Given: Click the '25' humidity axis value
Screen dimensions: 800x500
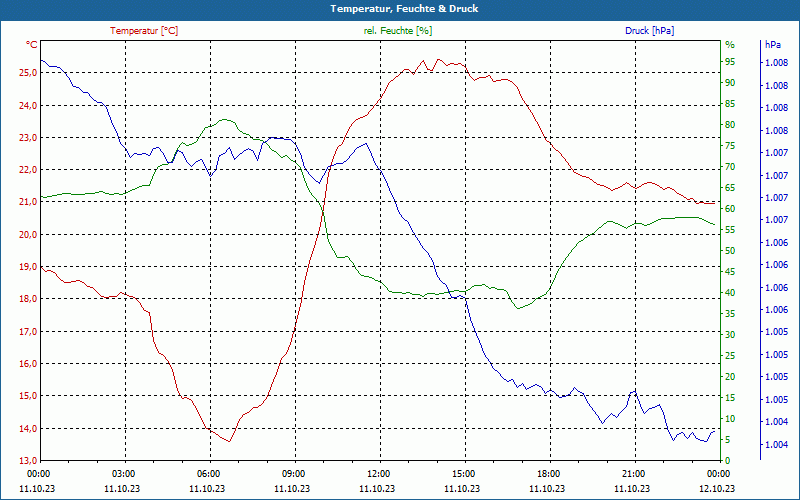Looking at the screenshot, I should [730, 356].
